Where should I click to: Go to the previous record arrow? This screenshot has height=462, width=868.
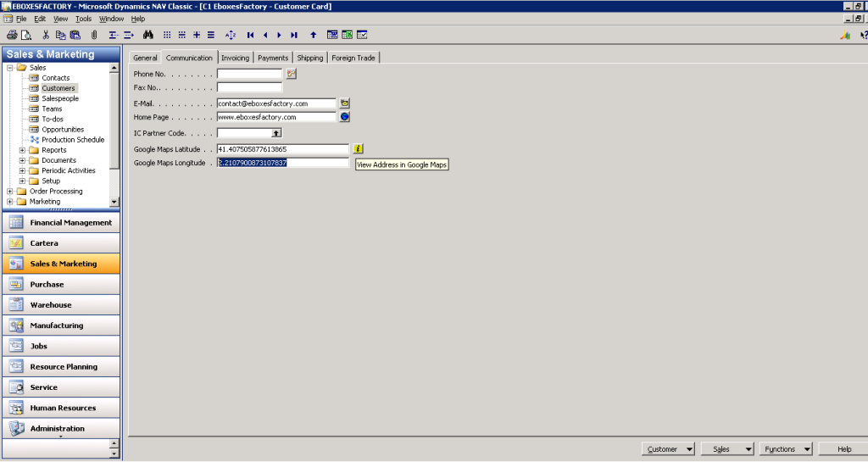[265, 35]
